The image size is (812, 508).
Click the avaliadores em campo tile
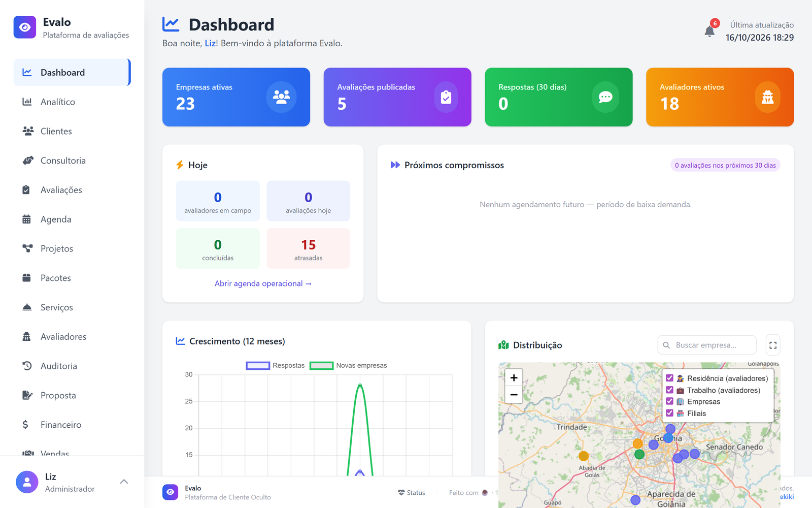point(218,201)
